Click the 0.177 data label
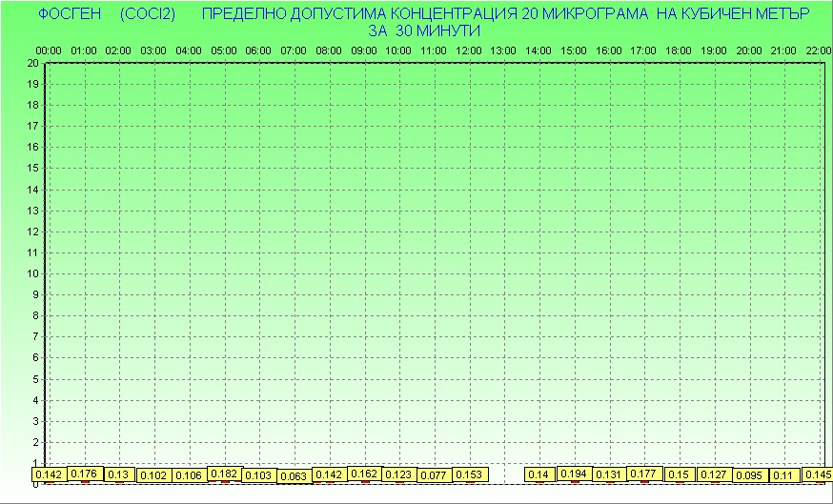 pyautogui.click(x=643, y=474)
